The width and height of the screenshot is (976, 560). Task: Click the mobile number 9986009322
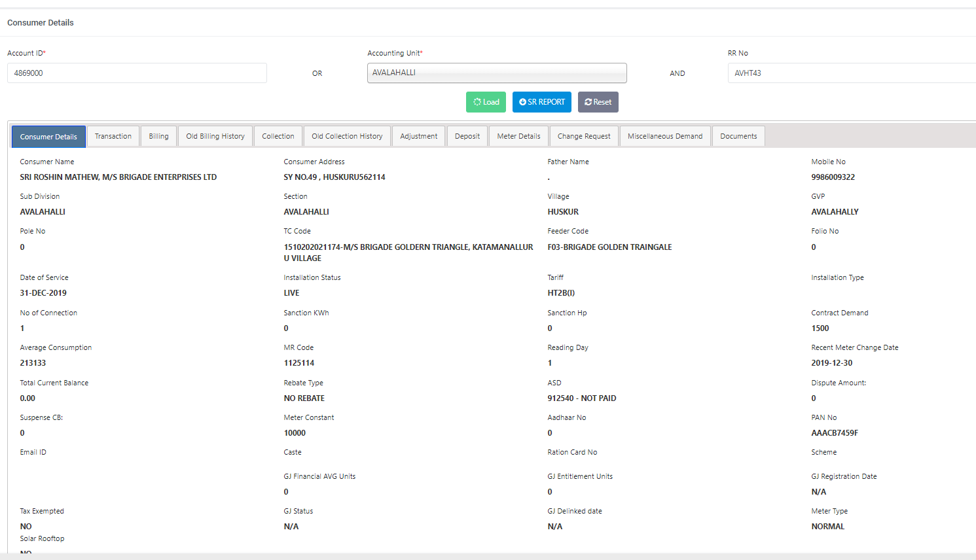click(x=833, y=177)
